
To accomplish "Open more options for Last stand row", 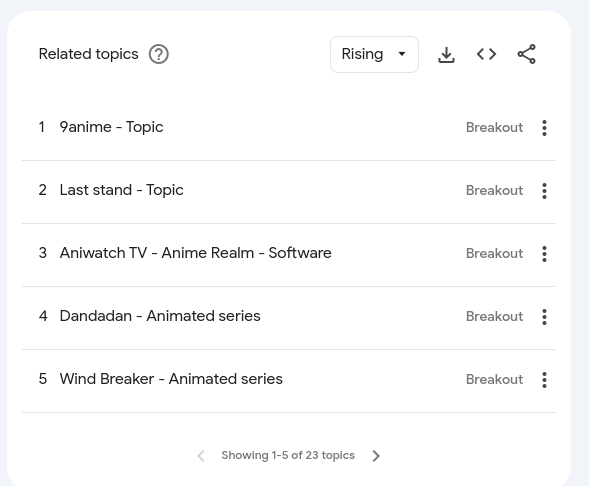I will (544, 191).
